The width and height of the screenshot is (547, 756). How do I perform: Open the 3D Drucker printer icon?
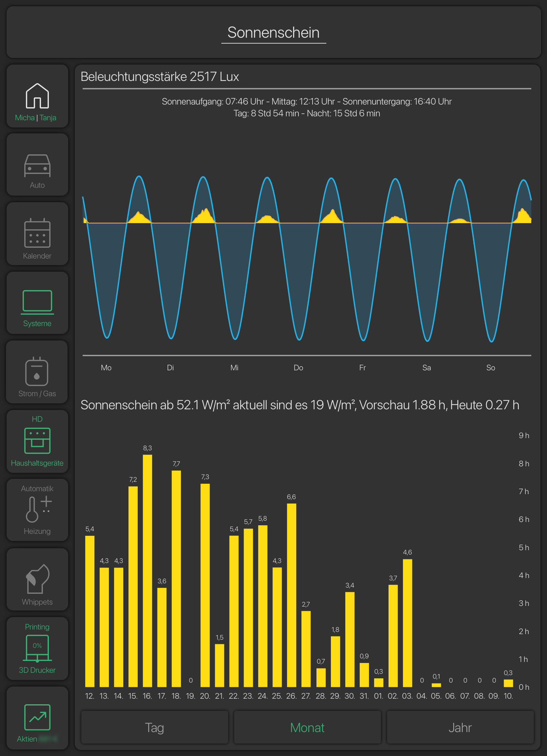[x=37, y=648]
